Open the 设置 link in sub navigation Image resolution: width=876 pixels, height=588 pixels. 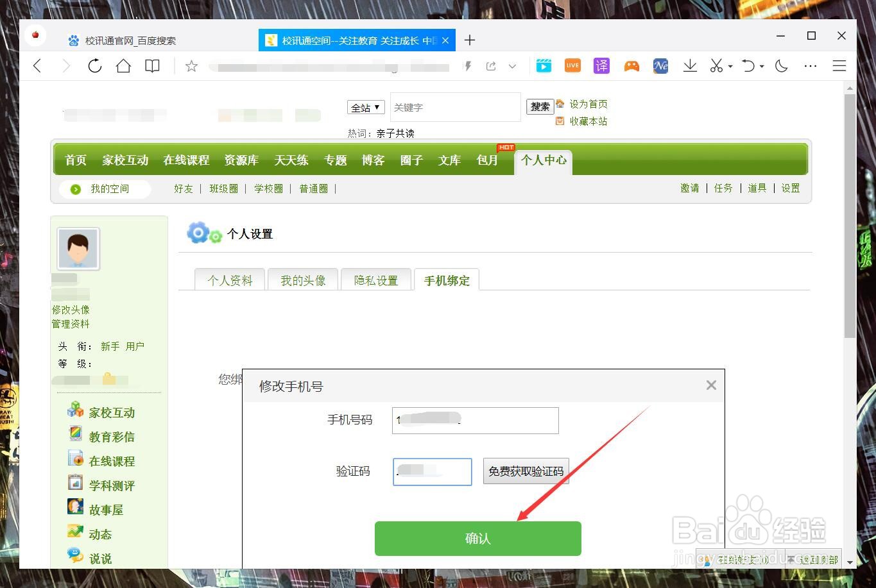click(791, 188)
